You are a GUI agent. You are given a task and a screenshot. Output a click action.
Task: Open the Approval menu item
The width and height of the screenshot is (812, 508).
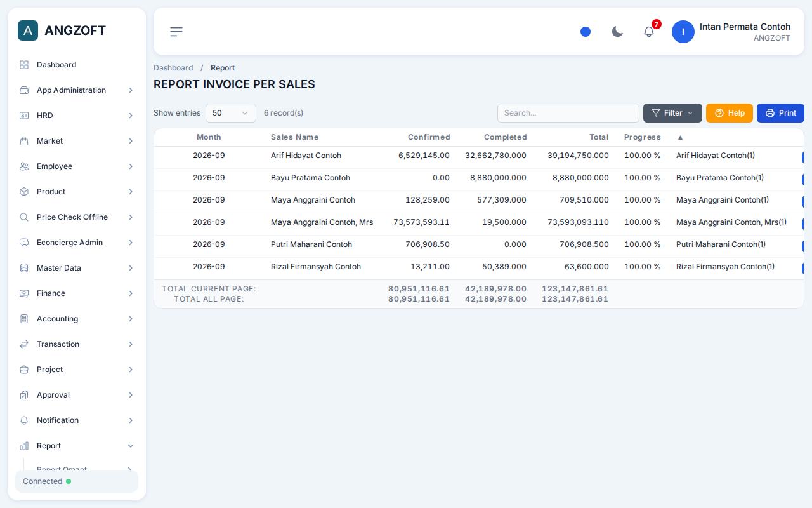pos(77,395)
